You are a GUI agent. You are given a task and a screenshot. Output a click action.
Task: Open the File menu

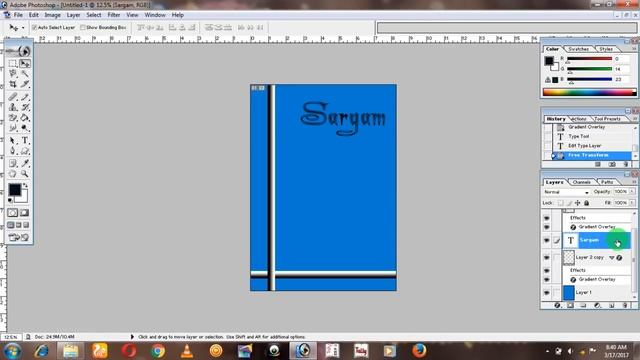18,15
